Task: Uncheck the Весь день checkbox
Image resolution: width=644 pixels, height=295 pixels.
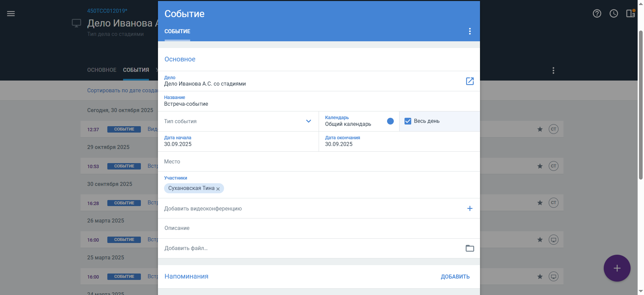Action: (408, 121)
